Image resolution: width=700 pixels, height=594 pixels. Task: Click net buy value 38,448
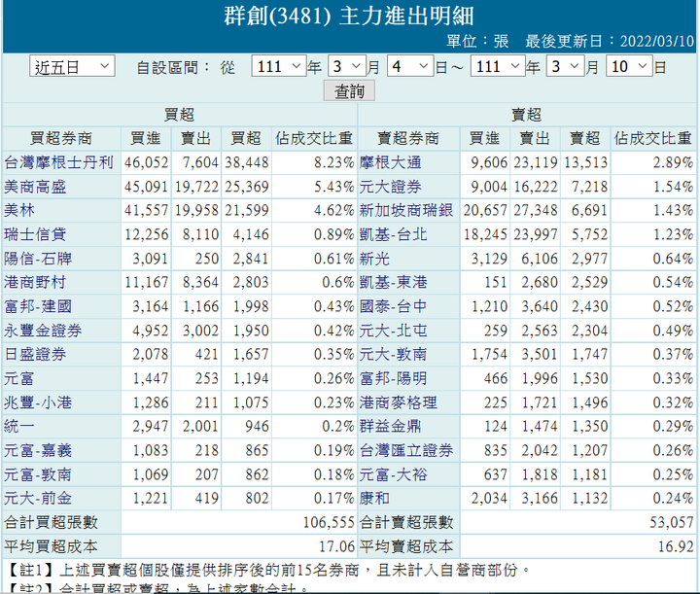pos(246,162)
